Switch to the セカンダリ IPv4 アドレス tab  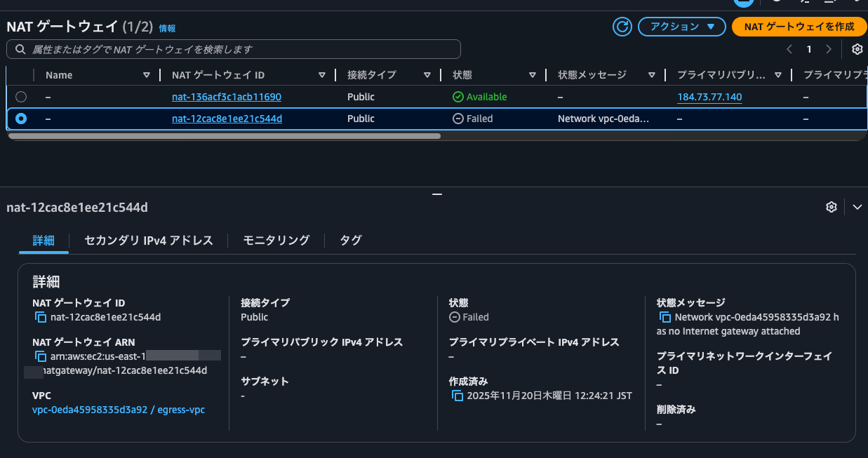click(x=148, y=241)
